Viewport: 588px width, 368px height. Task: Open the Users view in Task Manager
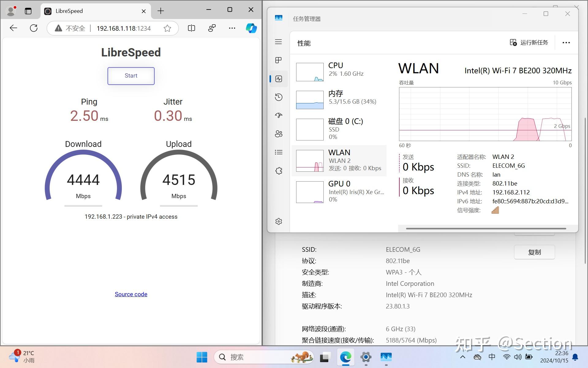pyautogui.click(x=278, y=134)
